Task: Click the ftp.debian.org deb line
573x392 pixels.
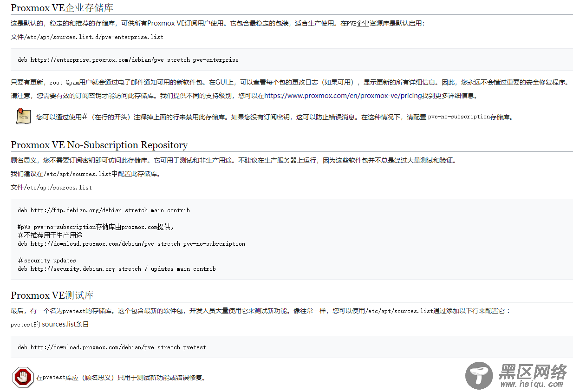Action: (x=104, y=210)
